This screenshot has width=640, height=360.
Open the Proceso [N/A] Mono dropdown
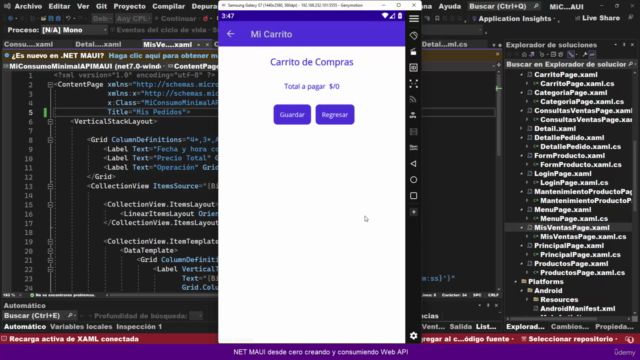pos(74,30)
